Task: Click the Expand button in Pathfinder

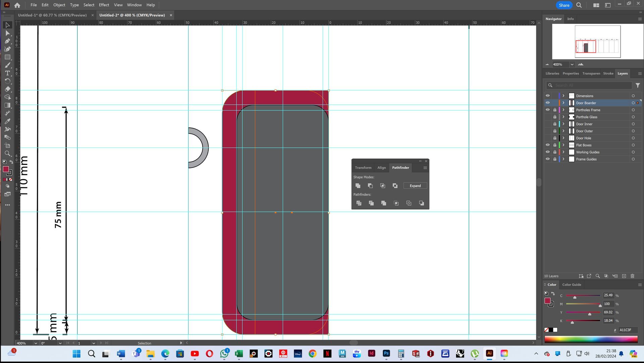Action: [415, 186]
